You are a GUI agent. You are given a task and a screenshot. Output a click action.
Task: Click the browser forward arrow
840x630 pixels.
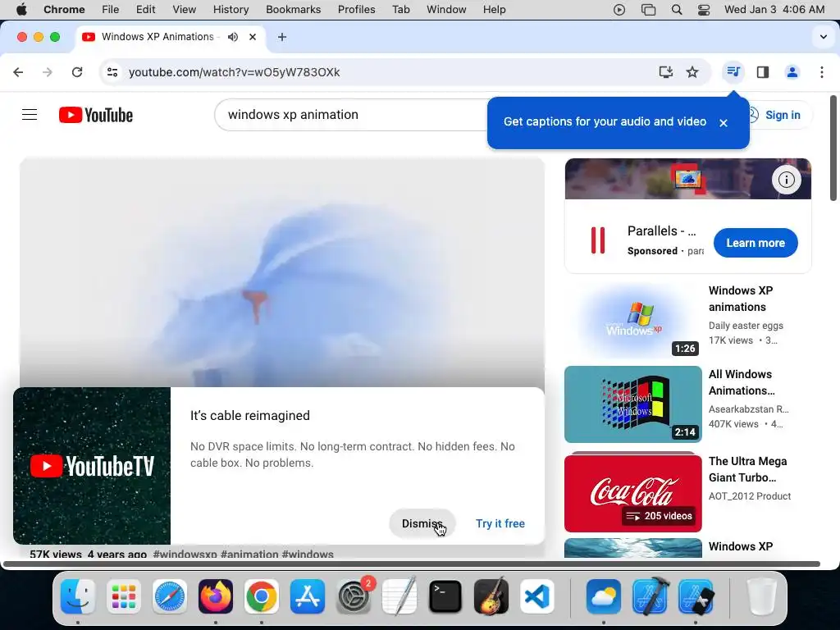coord(48,72)
